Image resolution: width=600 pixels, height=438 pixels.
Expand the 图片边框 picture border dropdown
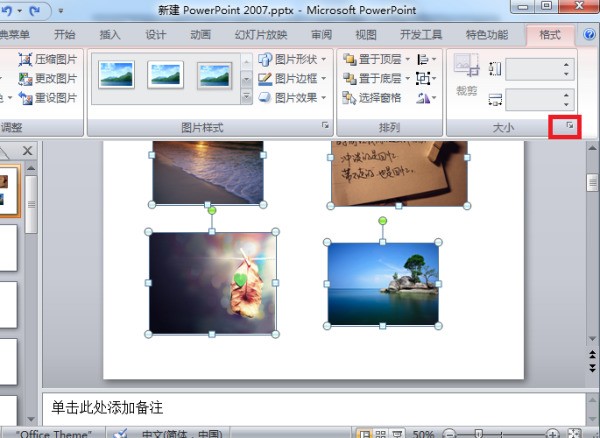325,79
